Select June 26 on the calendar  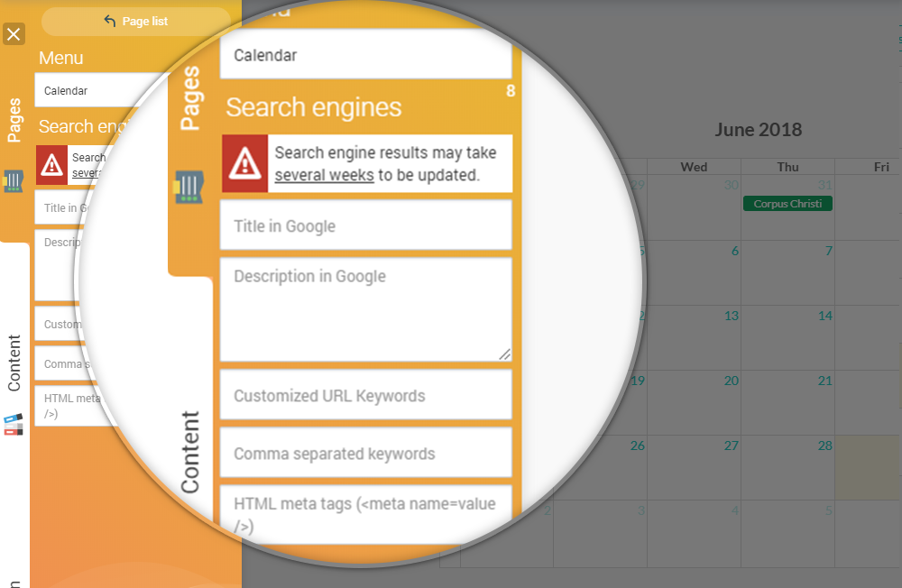tap(638, 446)
